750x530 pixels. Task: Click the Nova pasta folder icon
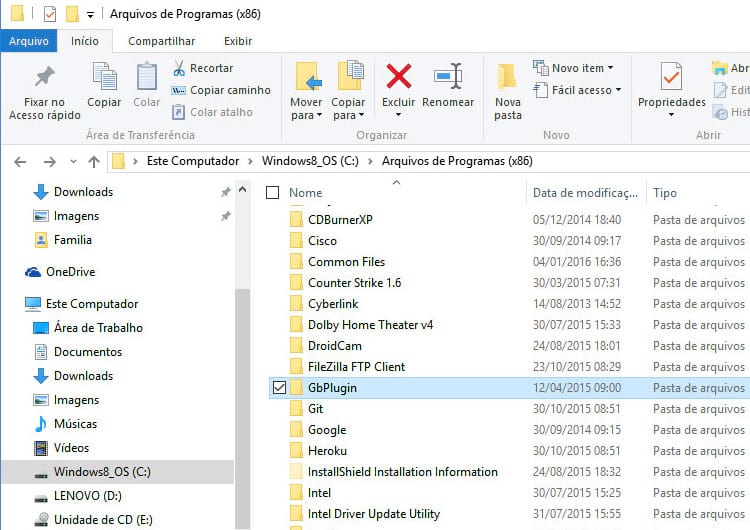[x=507, y=77]
